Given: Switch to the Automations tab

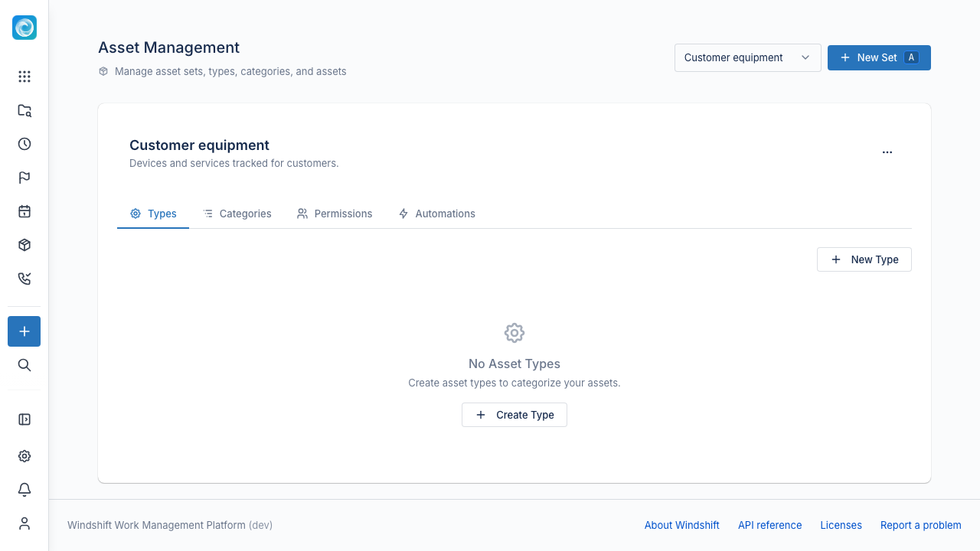Looking at the screenshot, I should click(437, 214).
